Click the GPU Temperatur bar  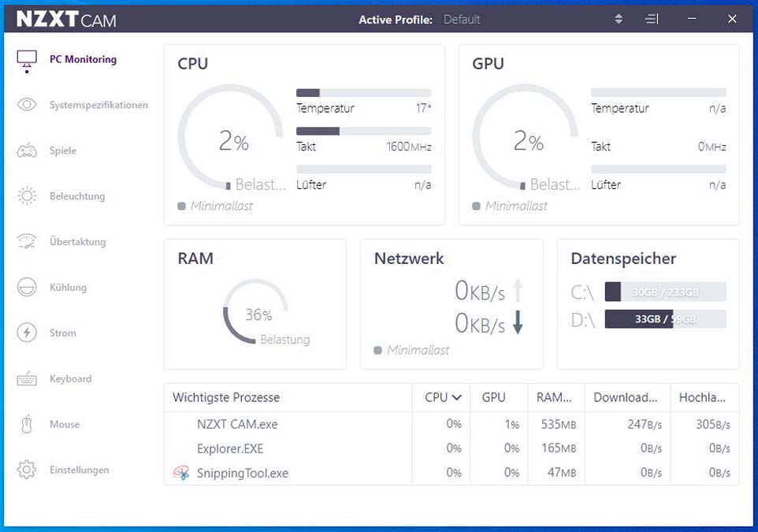click(659, 93)
